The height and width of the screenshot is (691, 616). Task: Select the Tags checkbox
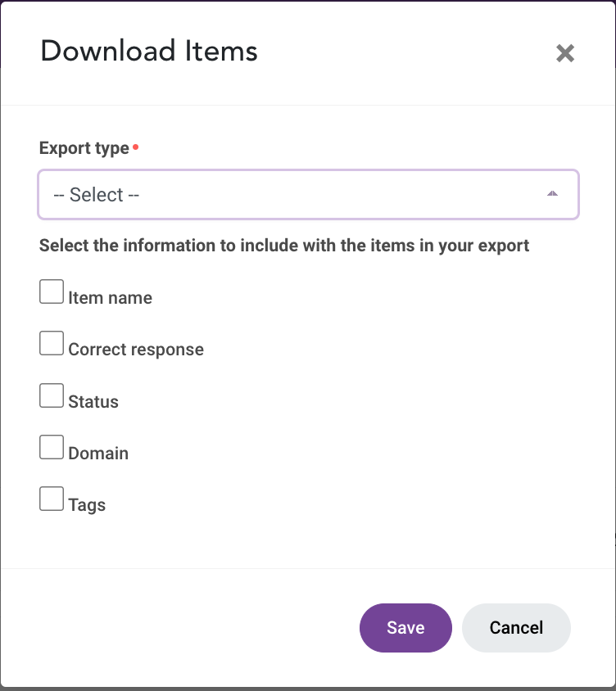52,499
